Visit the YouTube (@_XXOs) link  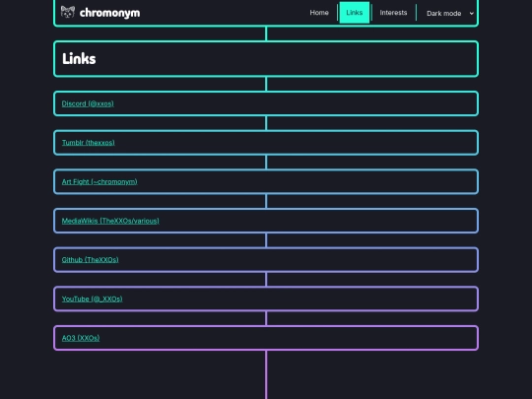pos(92,299)
